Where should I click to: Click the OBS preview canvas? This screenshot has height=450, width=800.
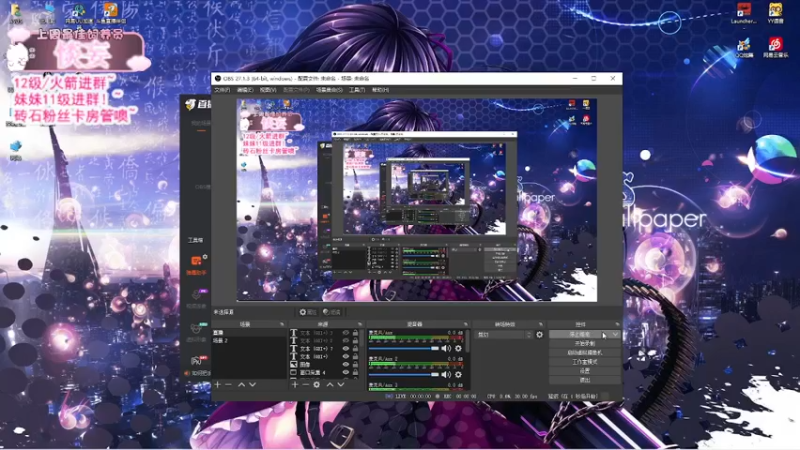point(417,200)
